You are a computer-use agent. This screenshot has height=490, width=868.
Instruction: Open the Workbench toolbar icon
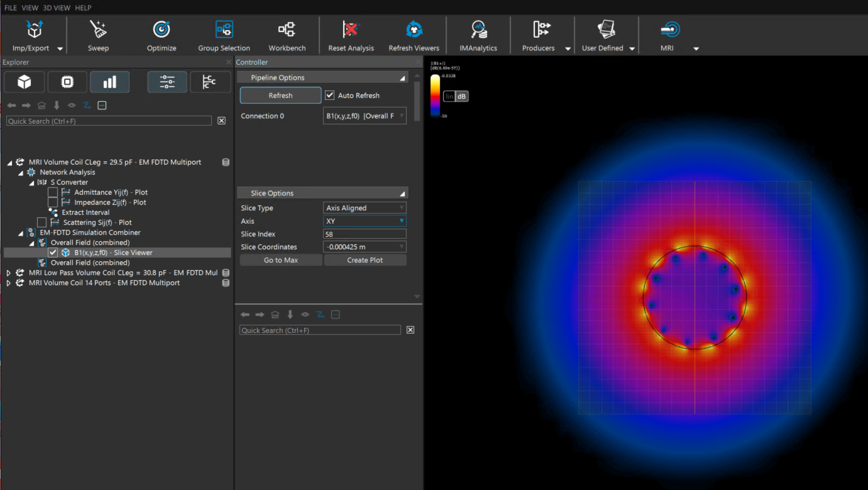tap(287, 30)
